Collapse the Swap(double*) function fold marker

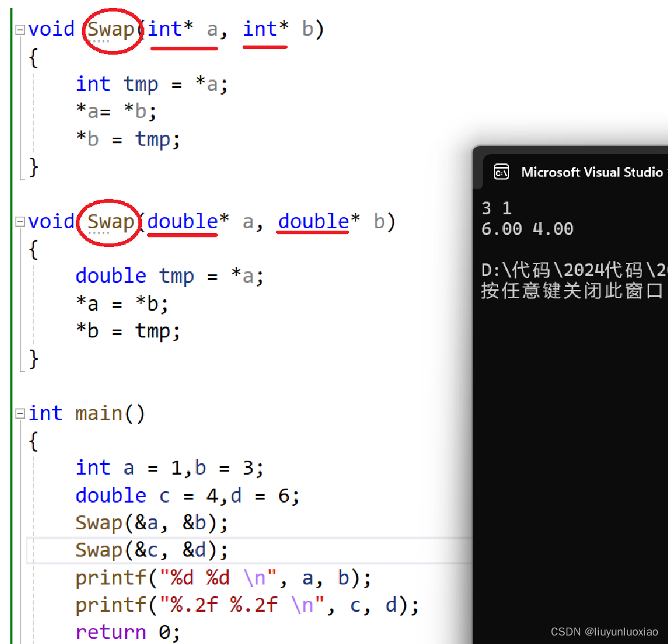click(19, 222)
